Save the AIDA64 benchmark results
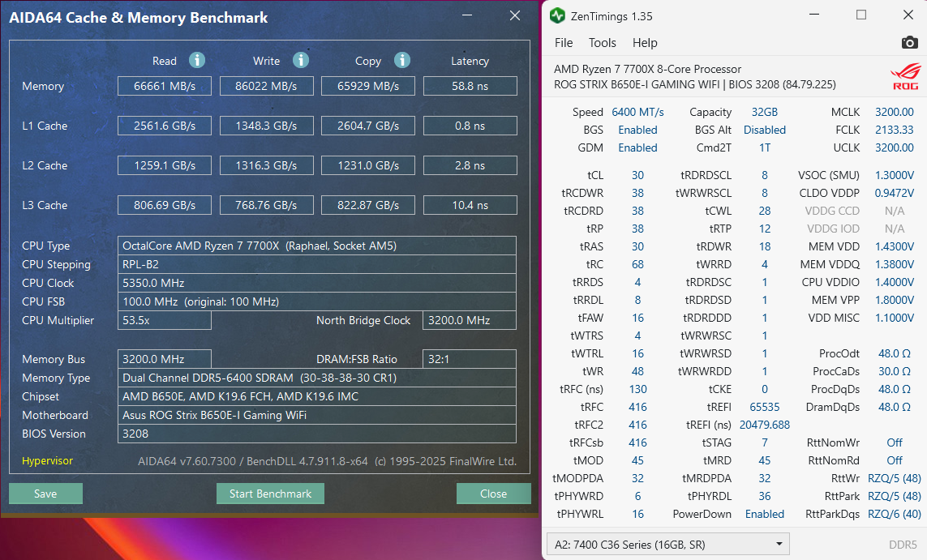 pyautogui.click(x=45, y=494)
